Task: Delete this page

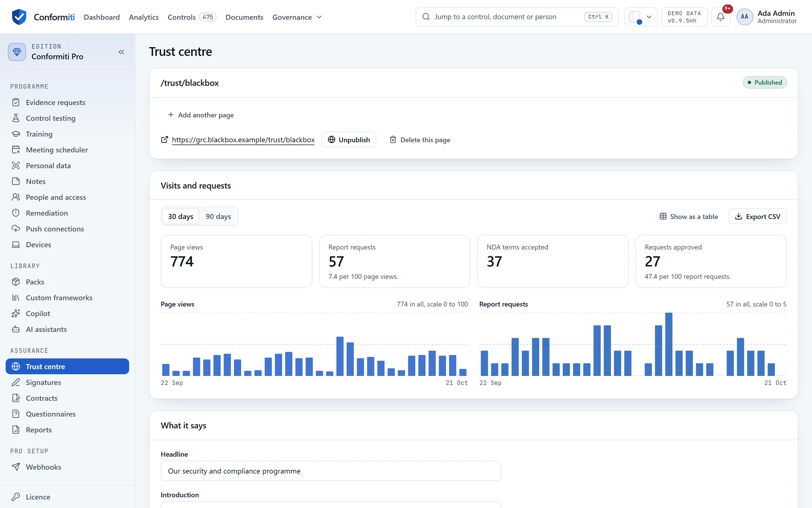Action: (x=420, y=140)
